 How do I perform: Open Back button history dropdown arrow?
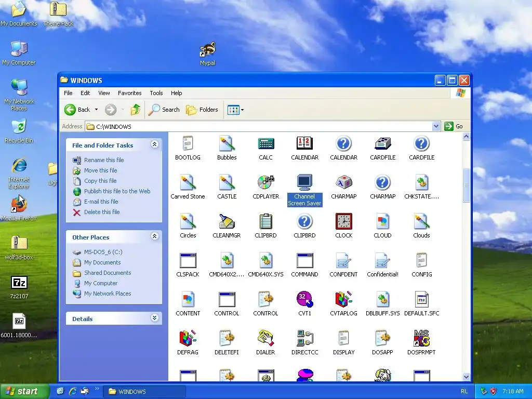coord(96,110)
